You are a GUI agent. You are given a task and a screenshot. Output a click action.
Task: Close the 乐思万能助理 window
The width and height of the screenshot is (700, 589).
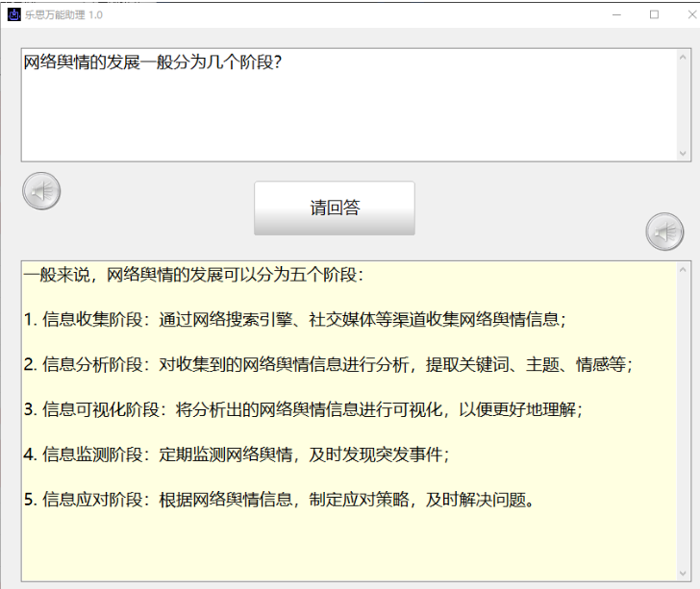(687, 14)
